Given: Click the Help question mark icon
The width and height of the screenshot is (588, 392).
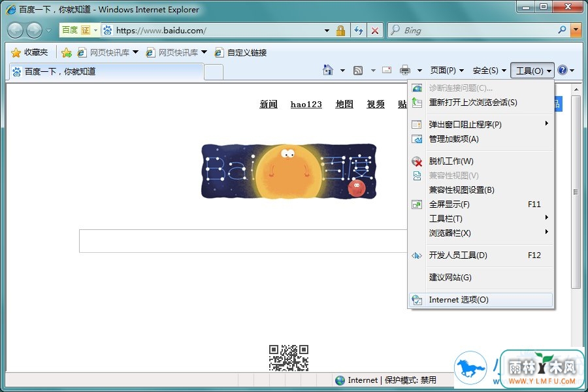Looking at the screenshot, I should (563, 70).
